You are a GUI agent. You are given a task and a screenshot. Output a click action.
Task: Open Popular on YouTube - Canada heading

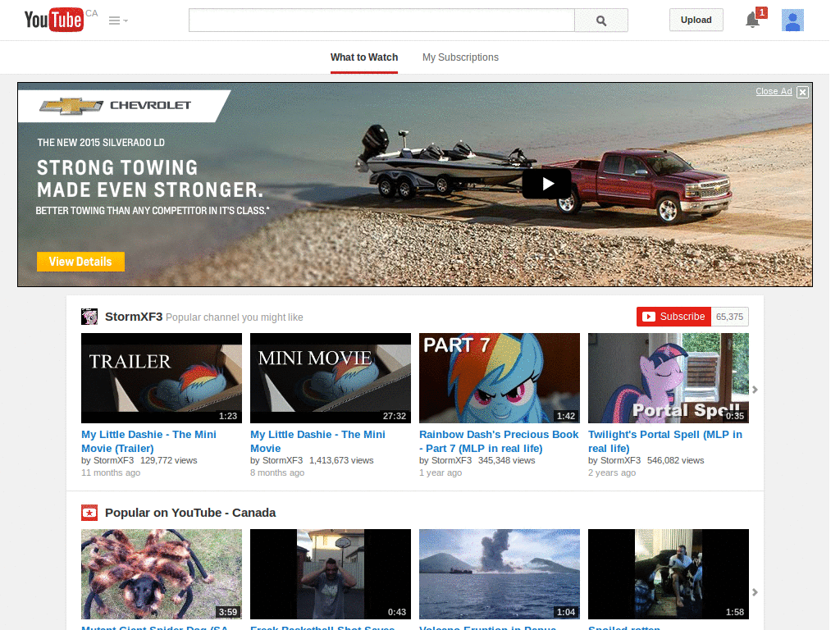point(190,513)
